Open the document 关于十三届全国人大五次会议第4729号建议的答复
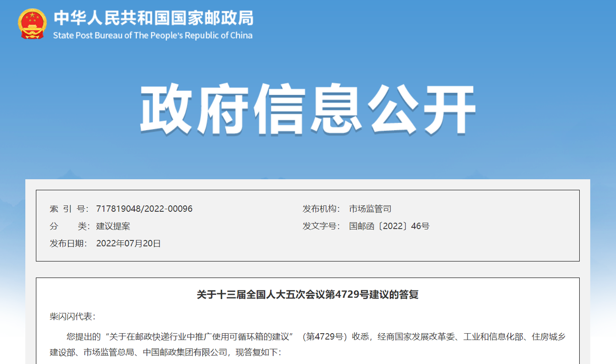Viewport: 616px width, 364px height. (x=307, y=294)
